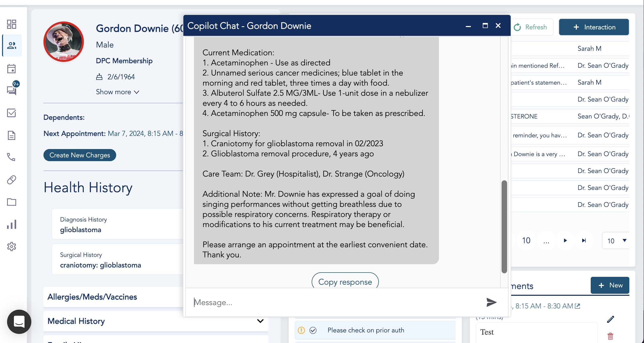Edit the appointment using the pencil icon
Image resolution: width=644 pixels, height=343 pixels.
[x=611, y=319]
